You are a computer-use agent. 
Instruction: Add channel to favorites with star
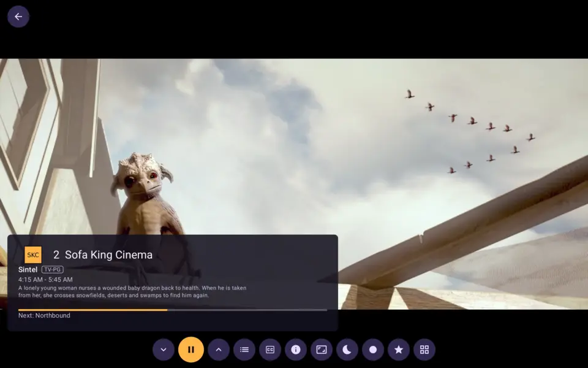coord(399,350)
